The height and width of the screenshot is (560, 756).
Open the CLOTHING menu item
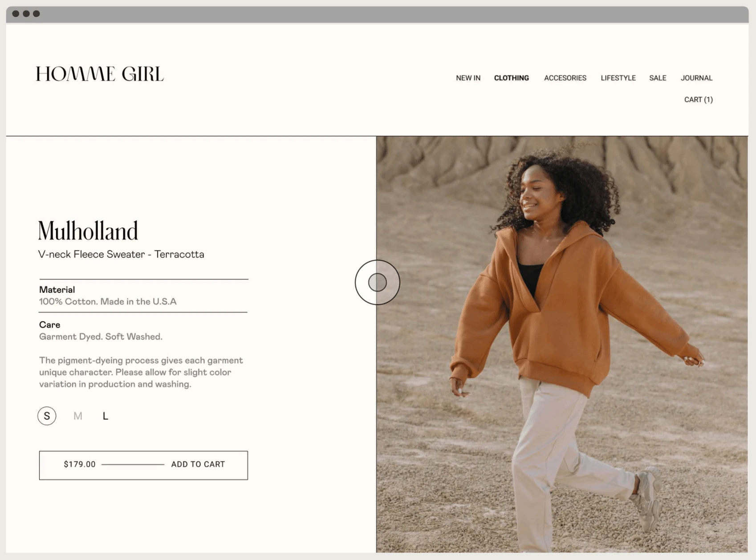(x=512, y=78)
